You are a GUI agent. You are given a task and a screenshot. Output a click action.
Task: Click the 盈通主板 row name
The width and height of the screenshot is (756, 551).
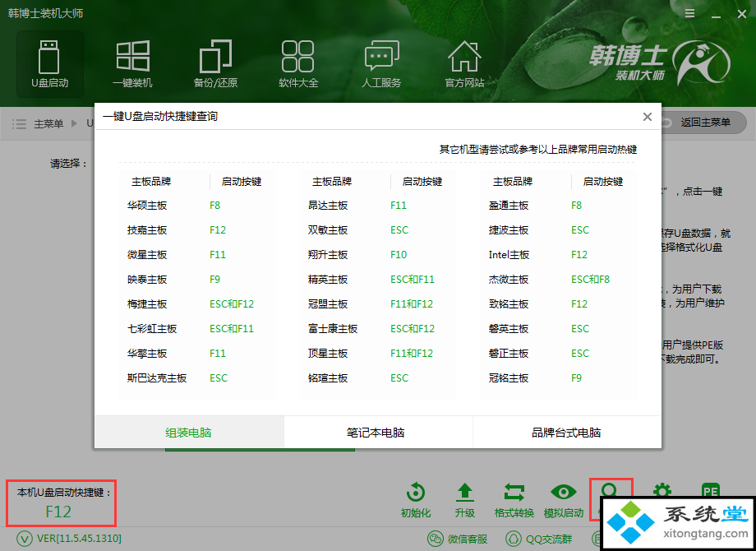coord(509,206)
